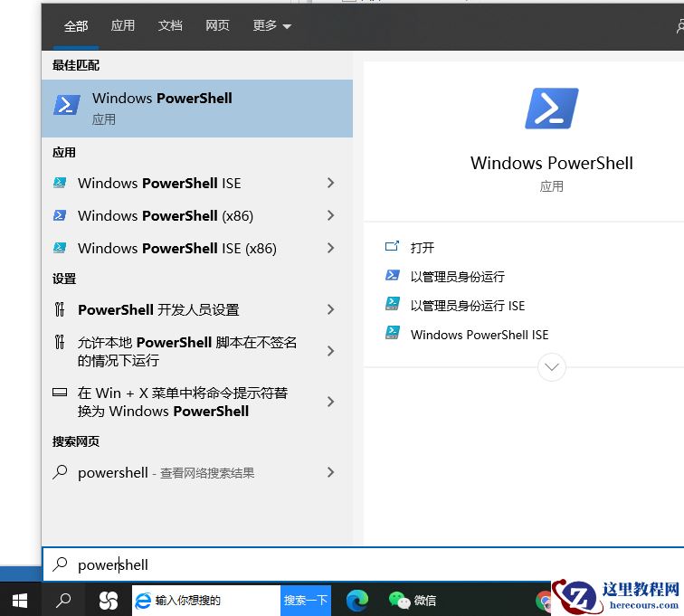Click the 打开 open icon in details pane
Viewport: 684px width, 616px height.
[x=392, y=246]
